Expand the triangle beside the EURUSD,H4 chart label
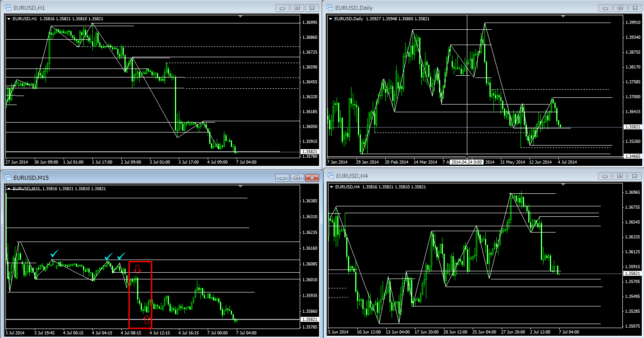The height and width of the screenshot is (338, 644). click(332, 187)
